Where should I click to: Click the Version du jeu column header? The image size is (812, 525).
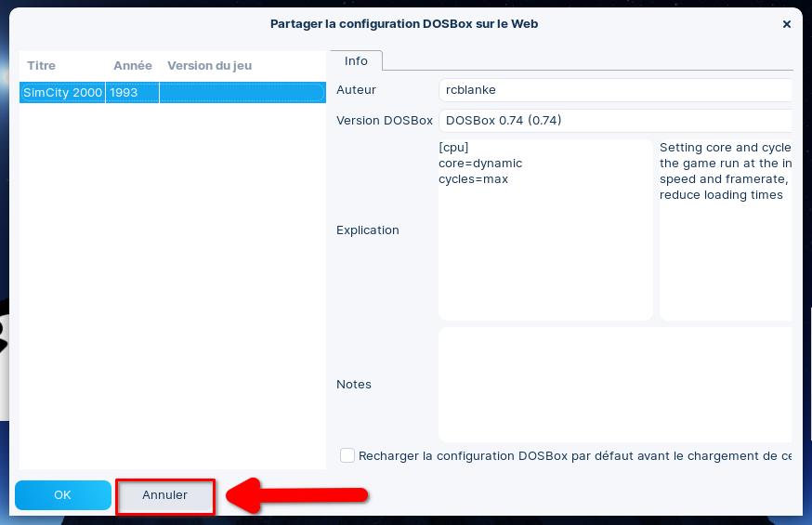(209, 66)
